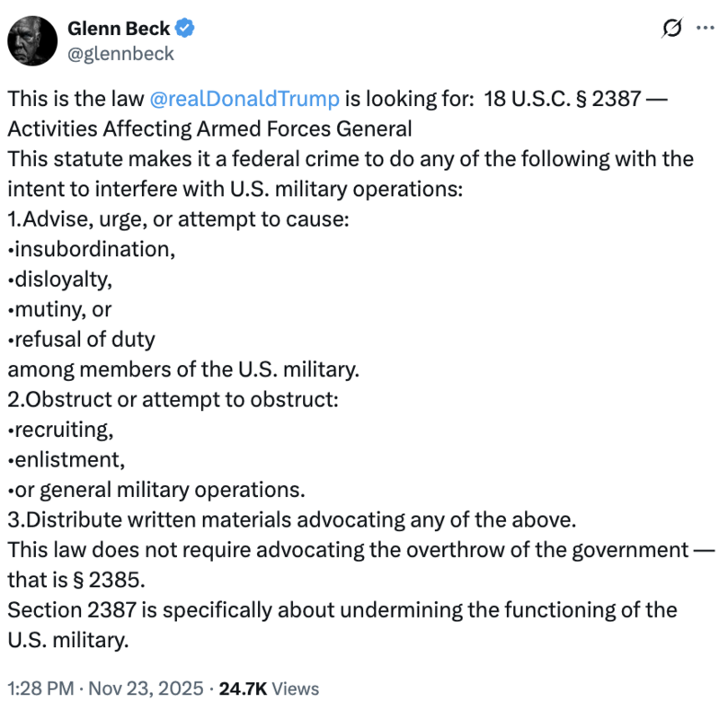
Task: Click the "recruiting" bullet text
Action: [61, 430]
